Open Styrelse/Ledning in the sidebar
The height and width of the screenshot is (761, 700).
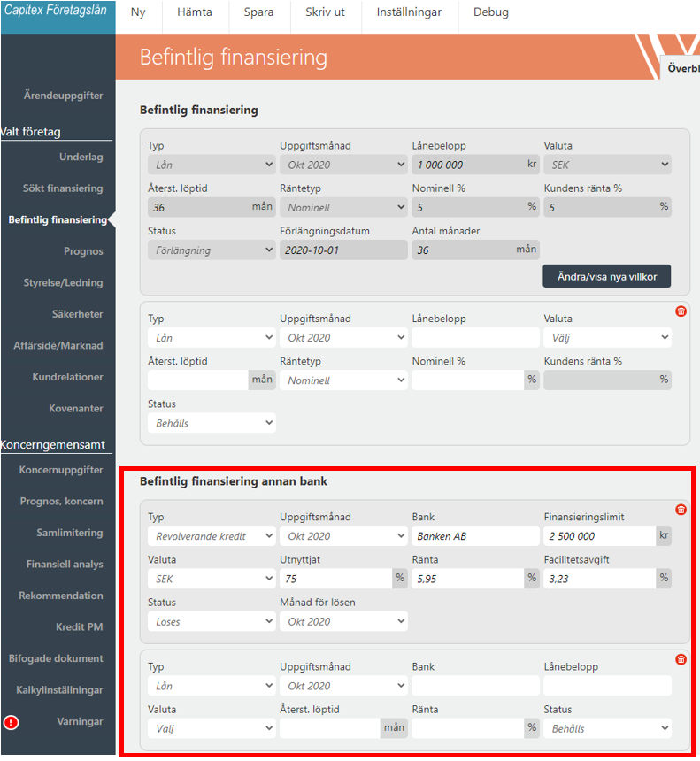coord(63,283)
